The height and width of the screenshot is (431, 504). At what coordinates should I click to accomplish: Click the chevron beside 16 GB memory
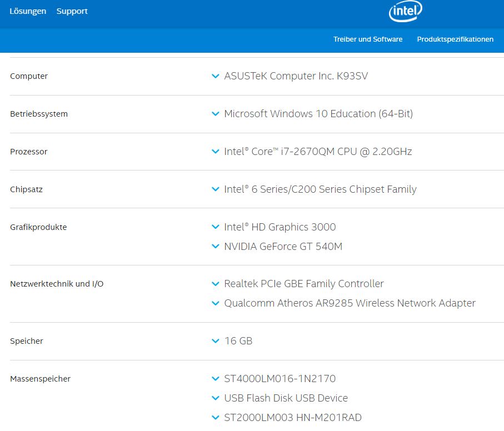pyautogui.click(x=216, y=341)
